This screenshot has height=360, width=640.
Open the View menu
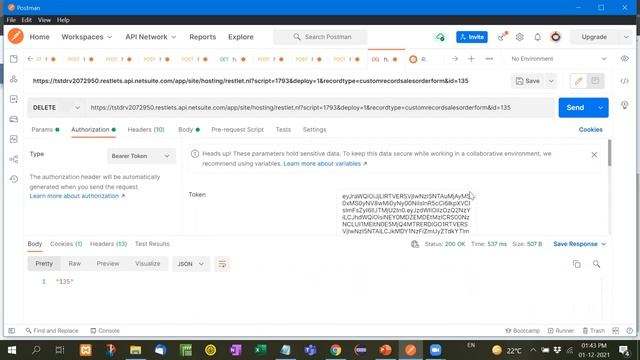[x=44, y=20]
